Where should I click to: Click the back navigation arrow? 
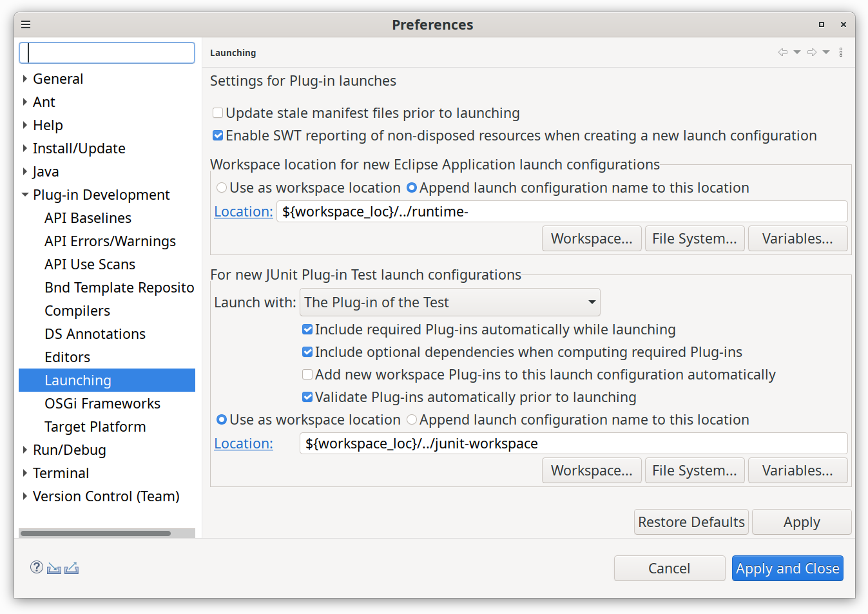click(783, 52)
